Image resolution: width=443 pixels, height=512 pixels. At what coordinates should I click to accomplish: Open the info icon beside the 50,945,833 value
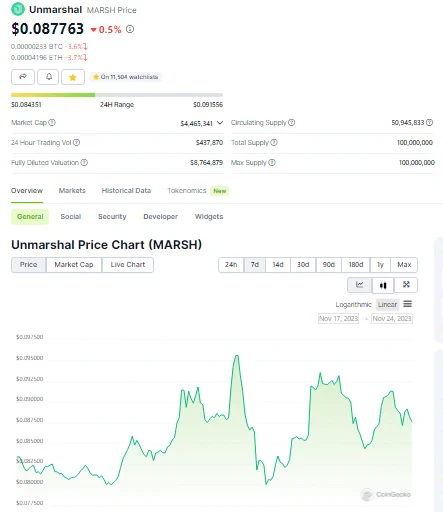430,123
